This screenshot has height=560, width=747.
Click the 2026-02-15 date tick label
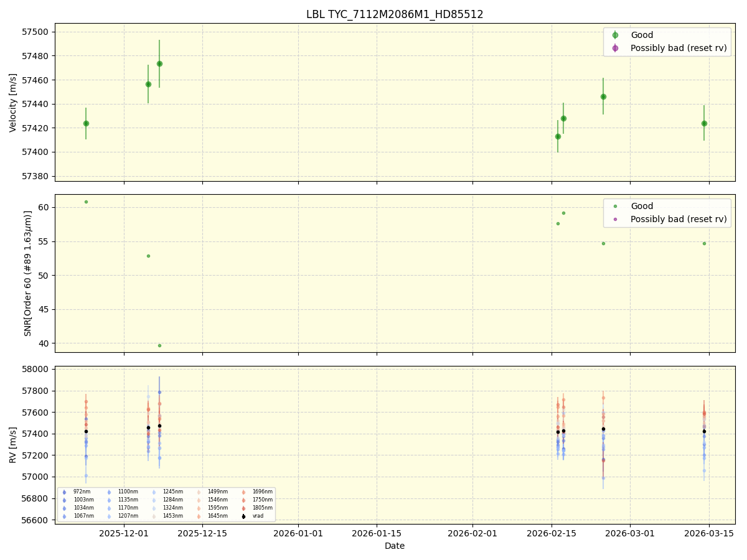[x=552, y=533]
